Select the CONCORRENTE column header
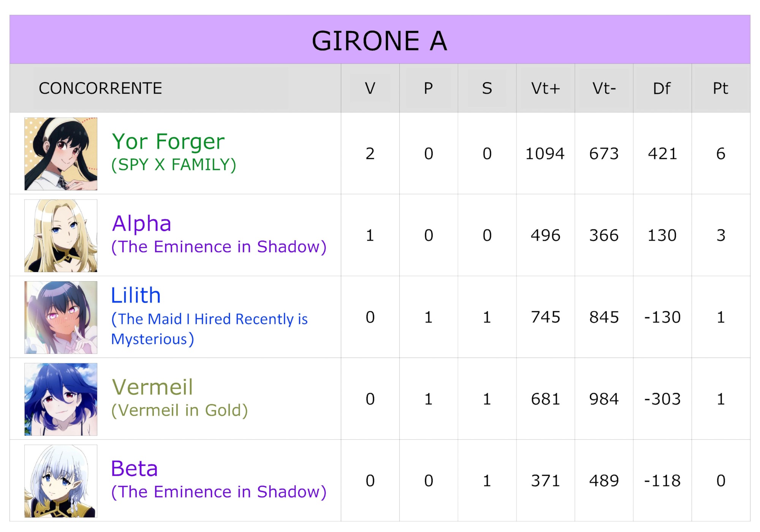Screen dimensions: 760x532 (100, 88)
